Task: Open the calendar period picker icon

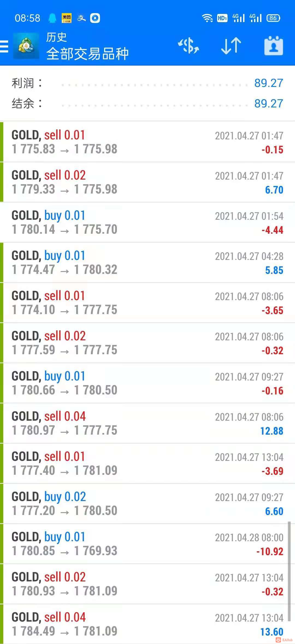Action: point(274,46)
